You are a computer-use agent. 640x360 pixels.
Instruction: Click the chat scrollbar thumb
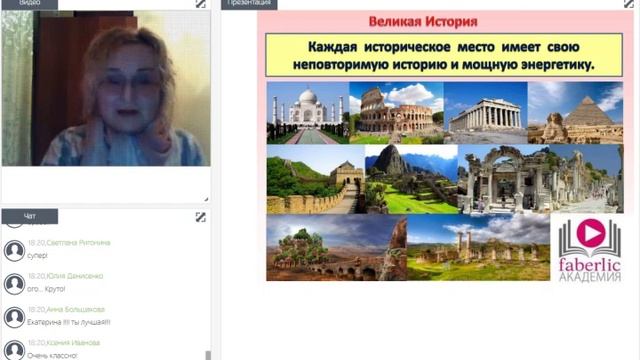[x=208, y=355]
